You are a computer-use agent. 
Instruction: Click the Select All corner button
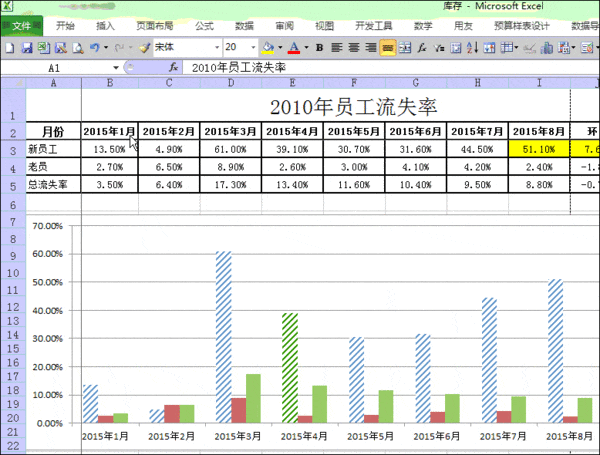point(13,83)
